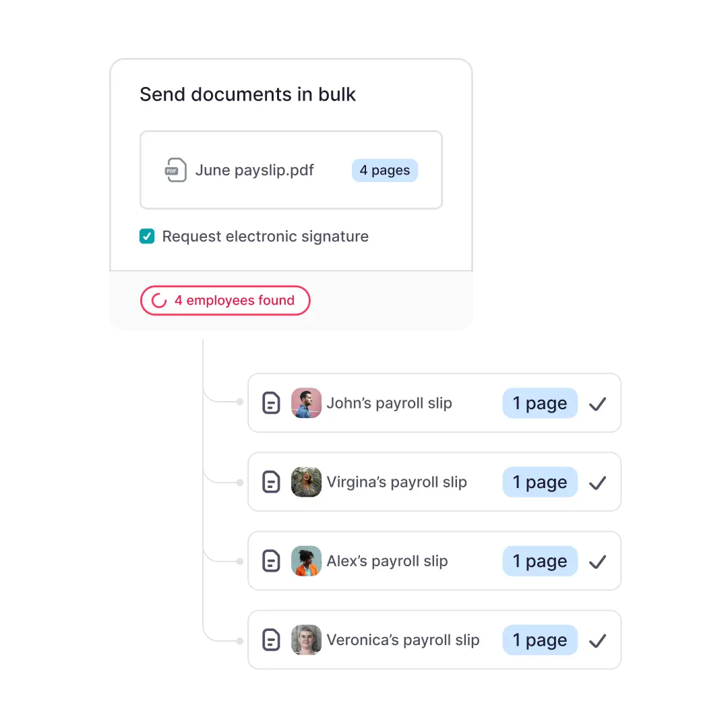Click the 4 pages badge
The height and width of the screenshot is (728, 728).
coord(384,171)
